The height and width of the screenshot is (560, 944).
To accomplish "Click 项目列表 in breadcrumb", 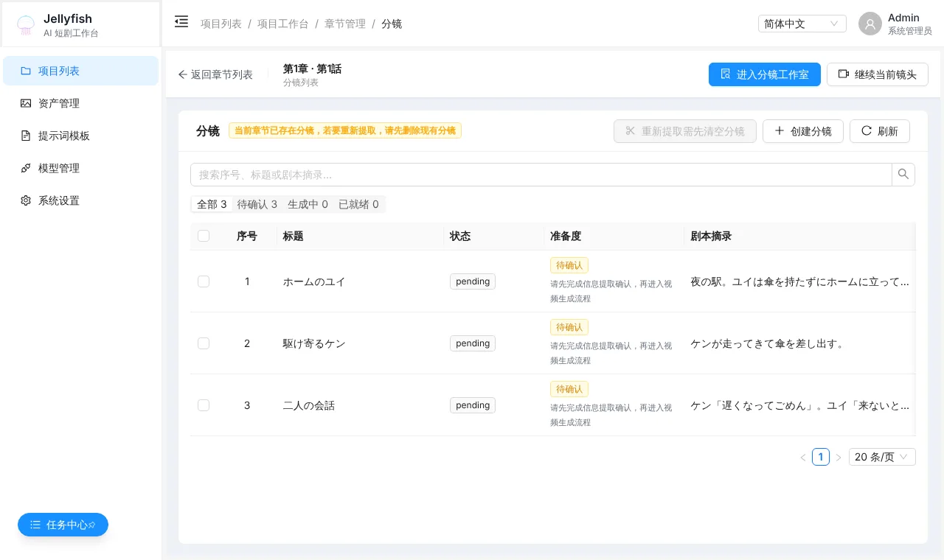I will (221, 24).
